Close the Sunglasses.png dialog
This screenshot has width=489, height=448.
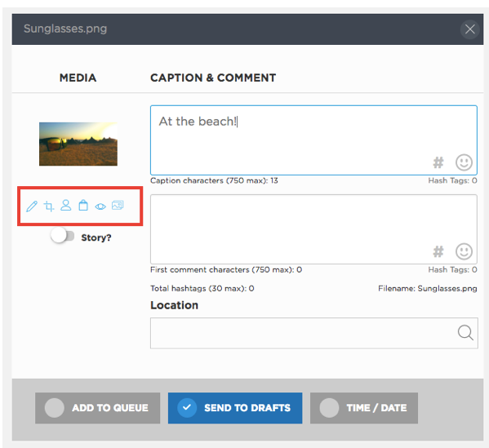pos(469,29)
